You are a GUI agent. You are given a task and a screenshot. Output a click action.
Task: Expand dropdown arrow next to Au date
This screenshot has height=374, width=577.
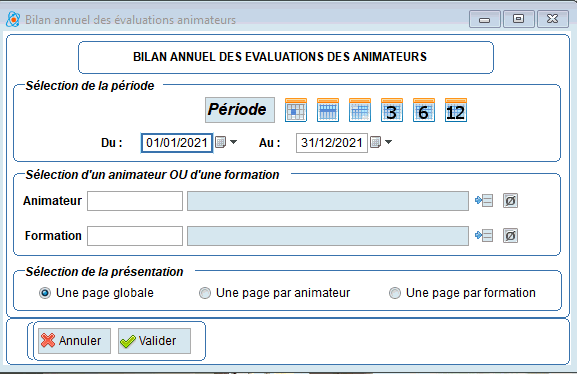[x=388, y=142]
